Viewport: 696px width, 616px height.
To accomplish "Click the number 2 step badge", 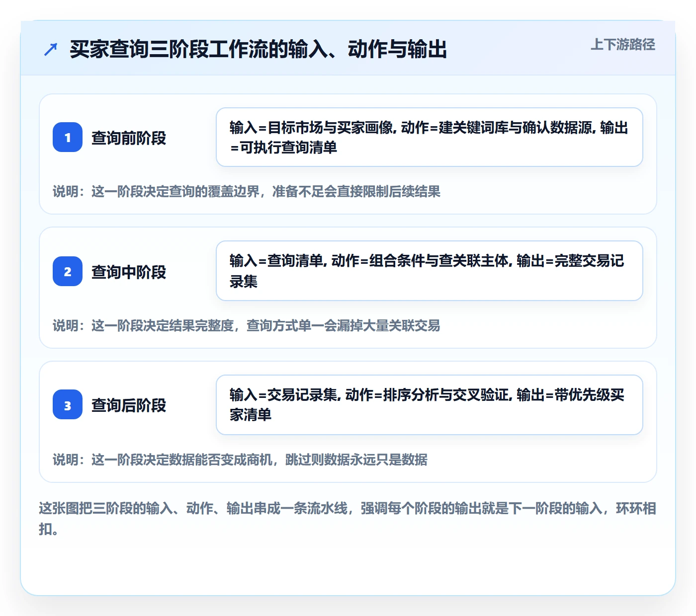I will [x=68, y=271].
